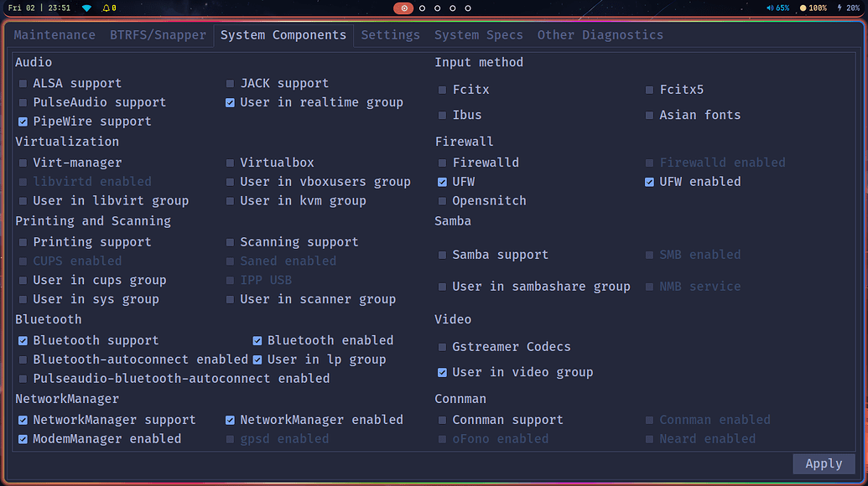Open the Maintenance tab
The image size is (868, 486).
[x=55, y=35]
